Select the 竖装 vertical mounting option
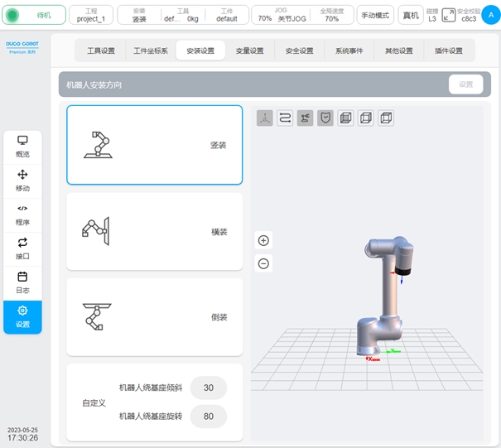The width and height of the screenshot is (501, 448). click(x=155, y=145)
